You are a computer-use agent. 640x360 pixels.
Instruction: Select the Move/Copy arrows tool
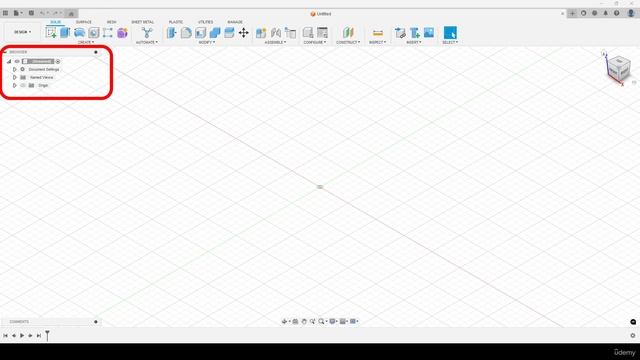[x=244, y=33]
